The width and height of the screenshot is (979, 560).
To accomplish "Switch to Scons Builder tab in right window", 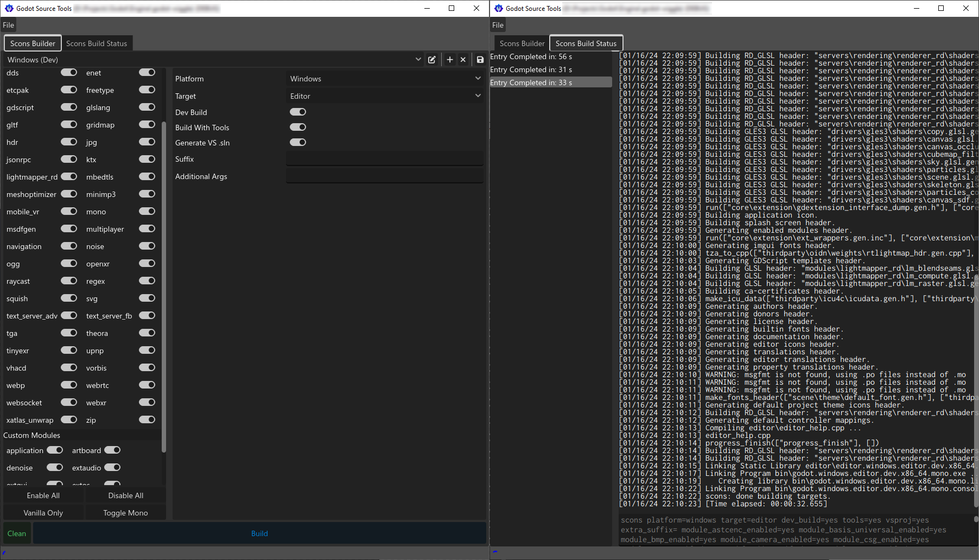I will 522,43.
